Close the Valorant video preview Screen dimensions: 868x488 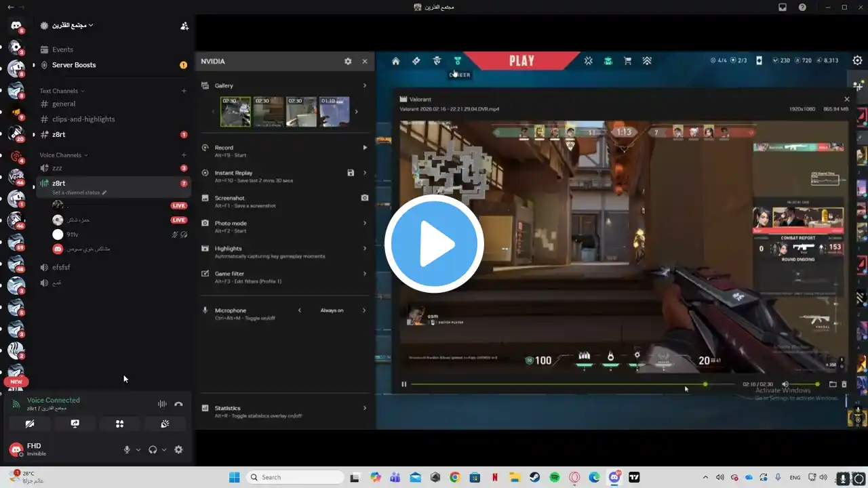[x=846, y=99]
